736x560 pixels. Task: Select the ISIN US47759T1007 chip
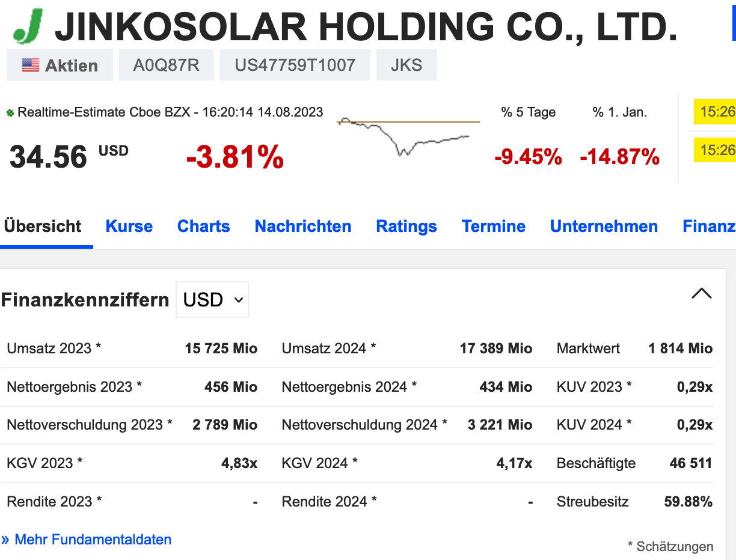pyautogui.click(x=295, y=64)
